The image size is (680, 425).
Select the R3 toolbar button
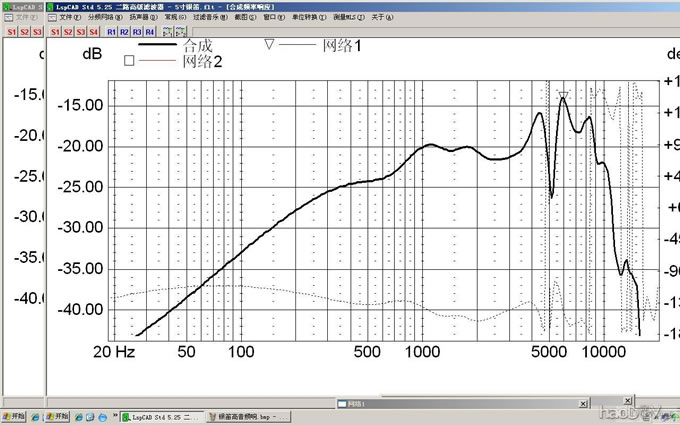[137, 31]
